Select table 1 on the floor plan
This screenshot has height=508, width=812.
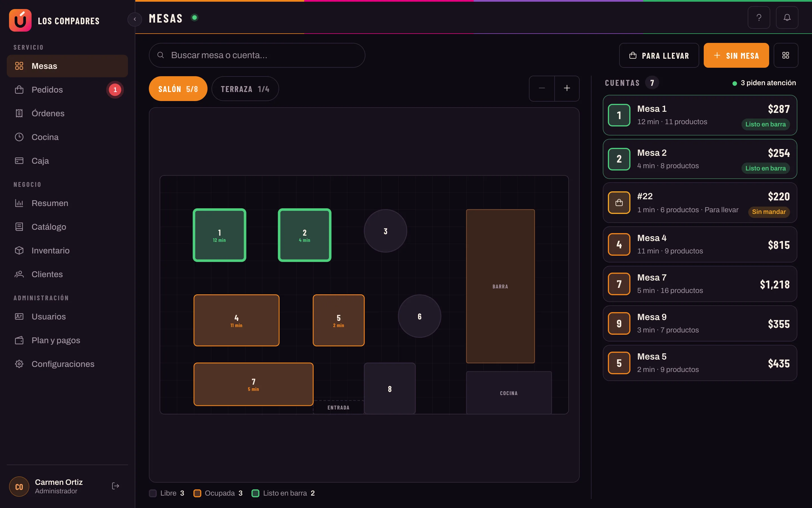tap(219, 235)
